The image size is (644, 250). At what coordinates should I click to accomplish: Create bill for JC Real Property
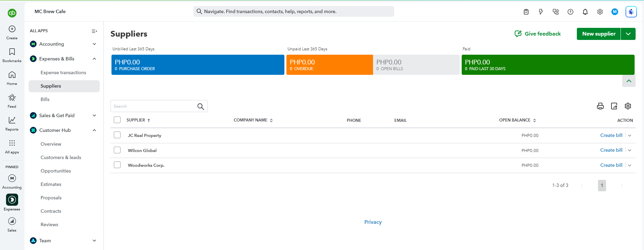click(x=611, y=135)
